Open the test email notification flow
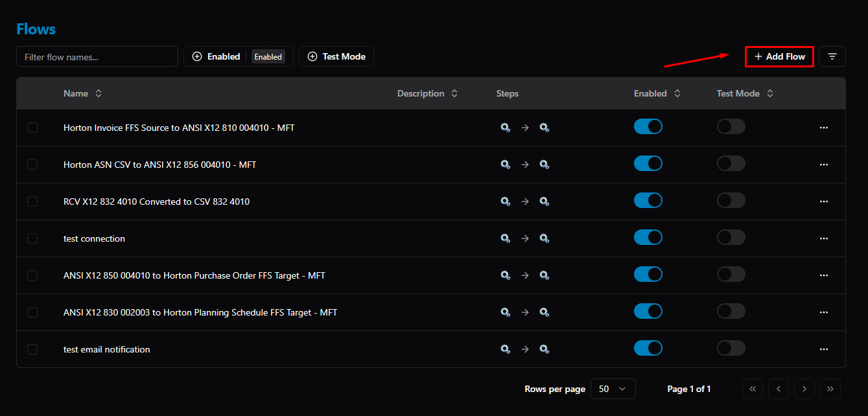868x416 pixels. tap(107, 349)
